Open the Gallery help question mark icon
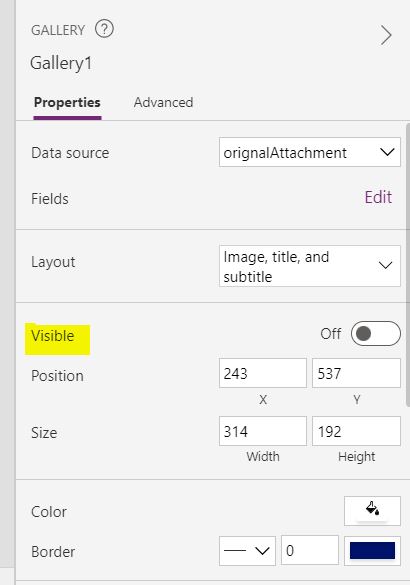This screenshot has width=410, height=585. tap(104, 29)
